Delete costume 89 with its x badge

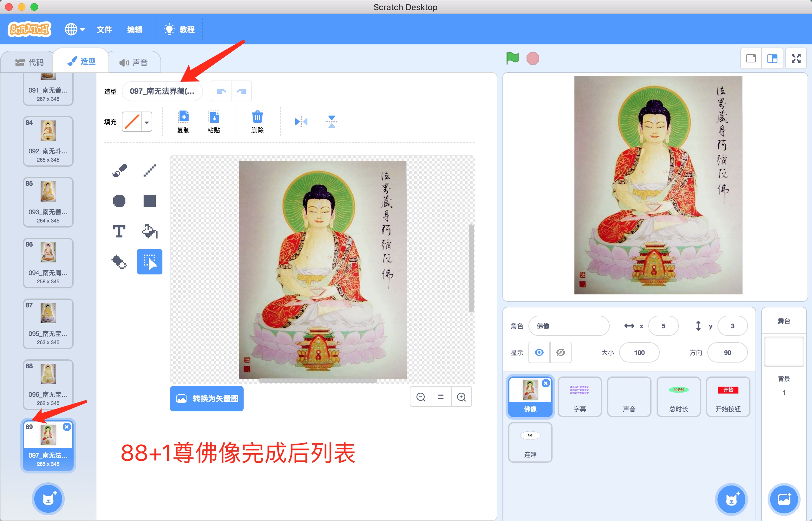coord(67,427)
